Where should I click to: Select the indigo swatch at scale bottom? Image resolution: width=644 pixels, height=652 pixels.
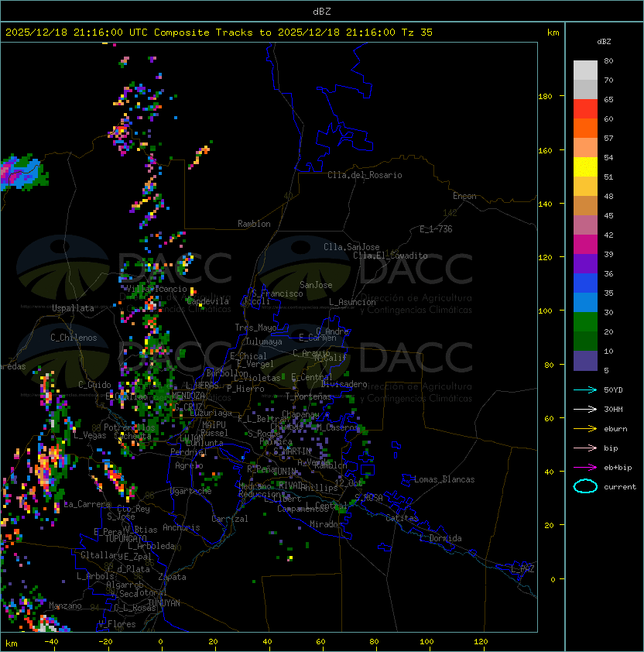585,361
